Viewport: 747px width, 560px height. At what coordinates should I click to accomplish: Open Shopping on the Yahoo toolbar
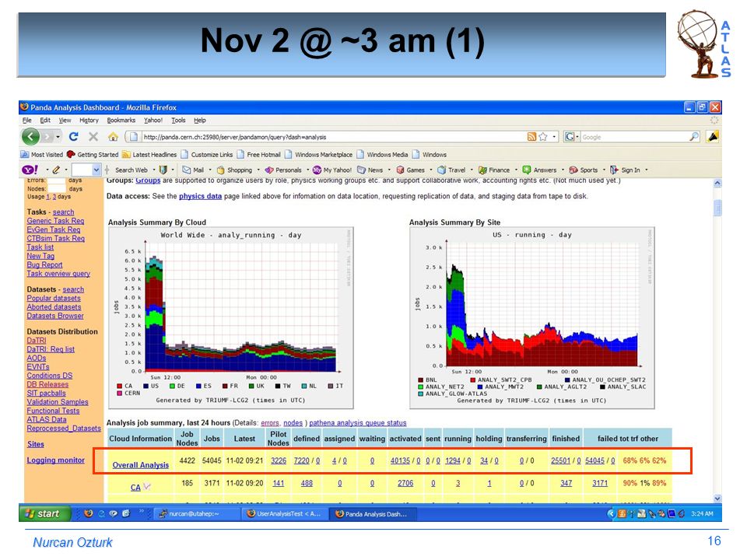[234, 170]
